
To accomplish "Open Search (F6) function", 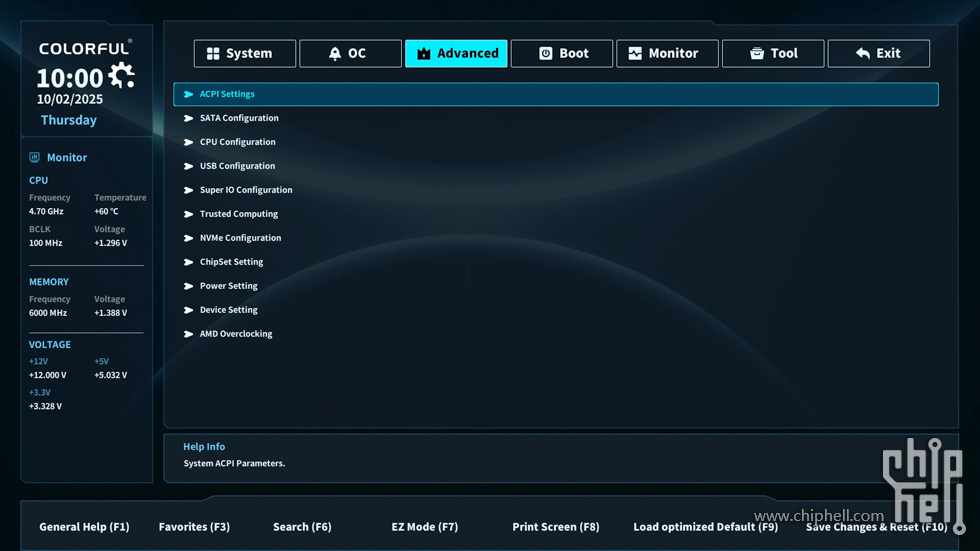I will [x=302, y=527].
